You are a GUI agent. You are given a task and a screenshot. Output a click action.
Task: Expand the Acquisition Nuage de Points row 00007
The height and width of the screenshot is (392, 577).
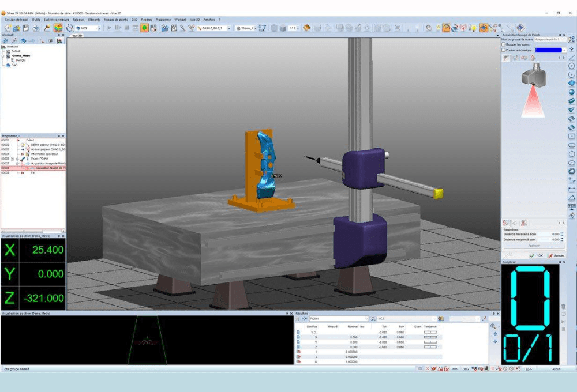[17, 163]
